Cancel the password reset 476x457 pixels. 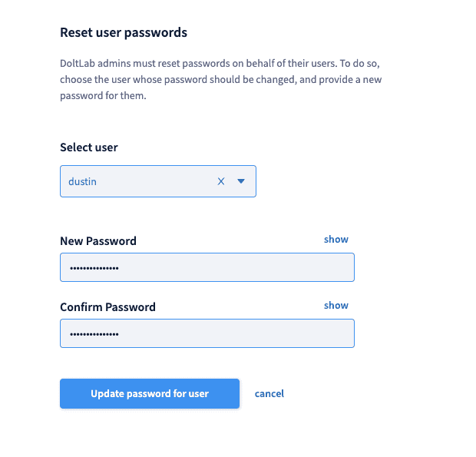(x=269, y=393)
